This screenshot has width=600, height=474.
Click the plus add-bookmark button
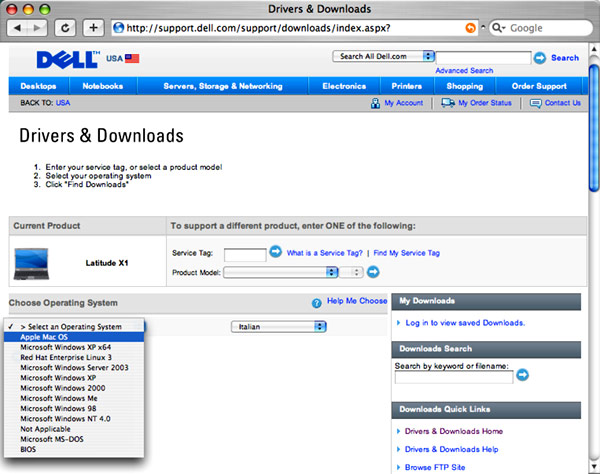click(x=93, y=28)
